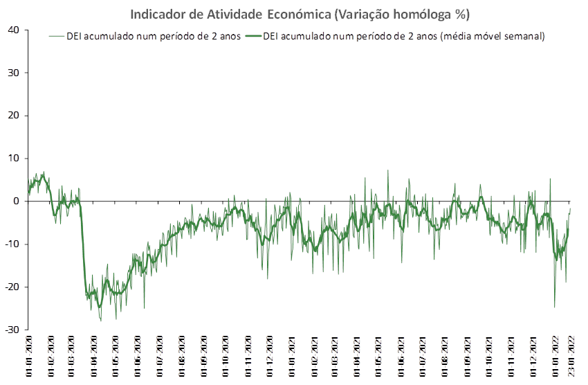Click the final 23-01-2022 date label
The image size is (588, 385).
tap(571, 356)
